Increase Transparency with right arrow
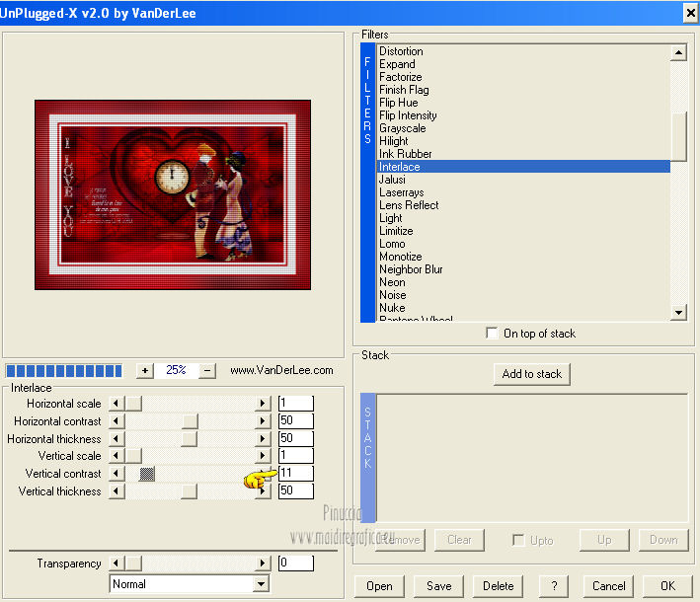This screenshot has height=602, width=700. coord(263,564)
